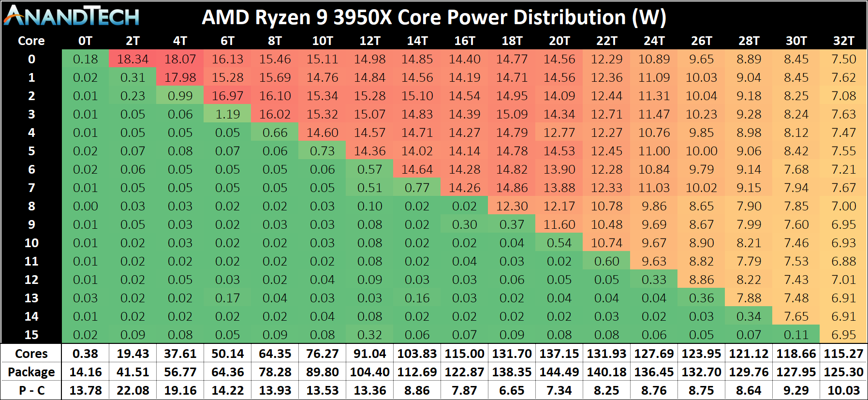Select the "32T" column header
Screen dimensions: 868x400
[x=844, y=41]
